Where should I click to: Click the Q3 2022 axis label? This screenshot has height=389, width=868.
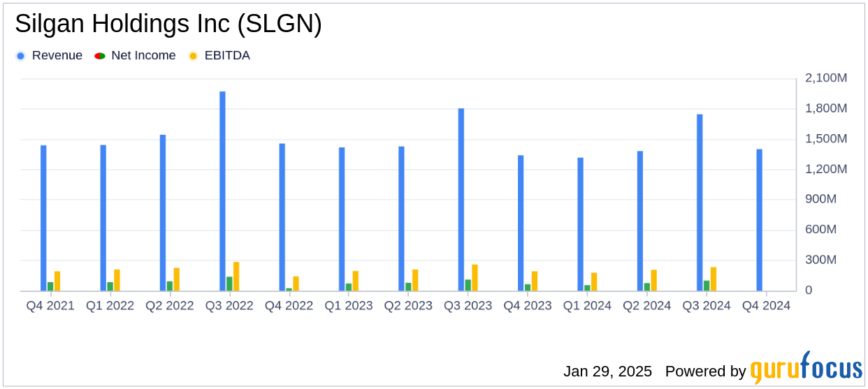tap(229, 306)
